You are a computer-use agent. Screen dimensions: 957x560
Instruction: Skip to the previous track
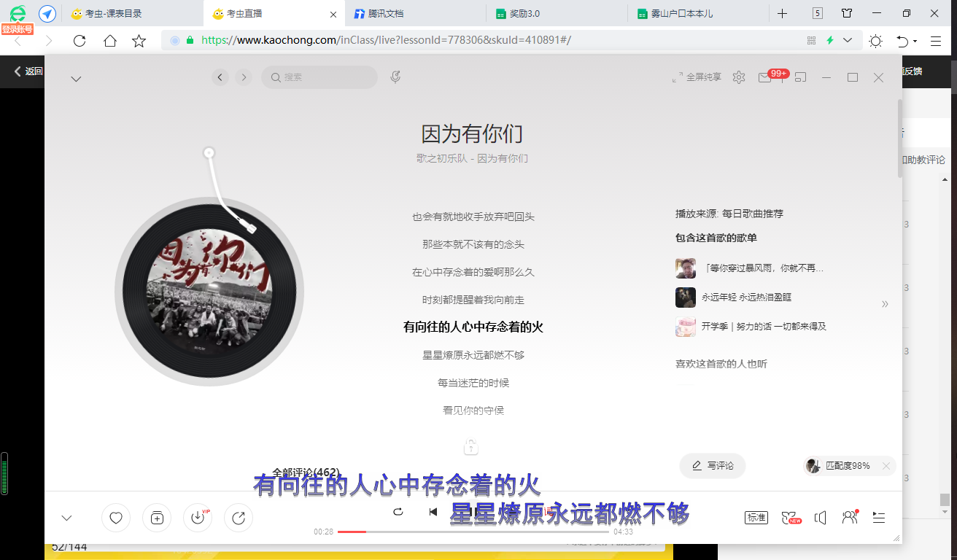433,512
